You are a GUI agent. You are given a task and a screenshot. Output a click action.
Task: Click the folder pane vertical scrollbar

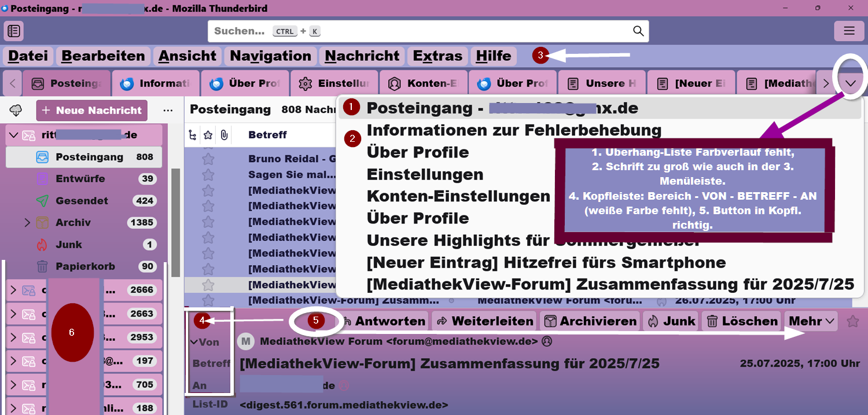176,223
